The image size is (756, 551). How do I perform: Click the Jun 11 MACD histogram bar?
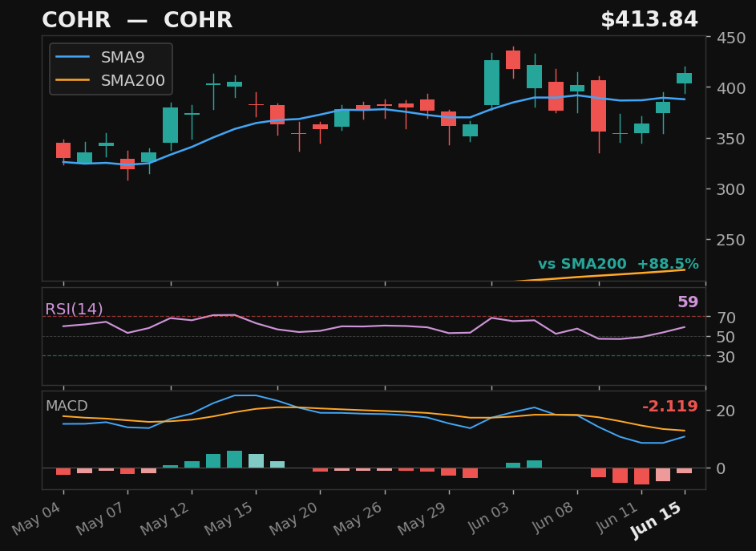coord(641,476)
